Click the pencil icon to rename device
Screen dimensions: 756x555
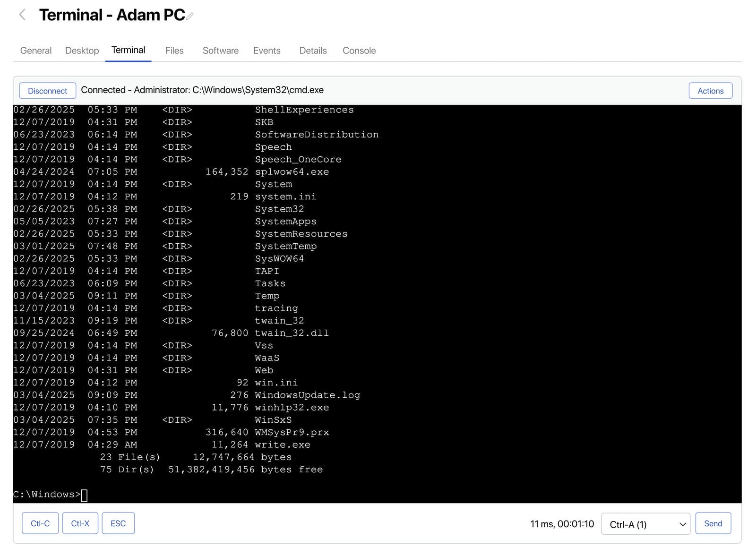click(189, 17)
